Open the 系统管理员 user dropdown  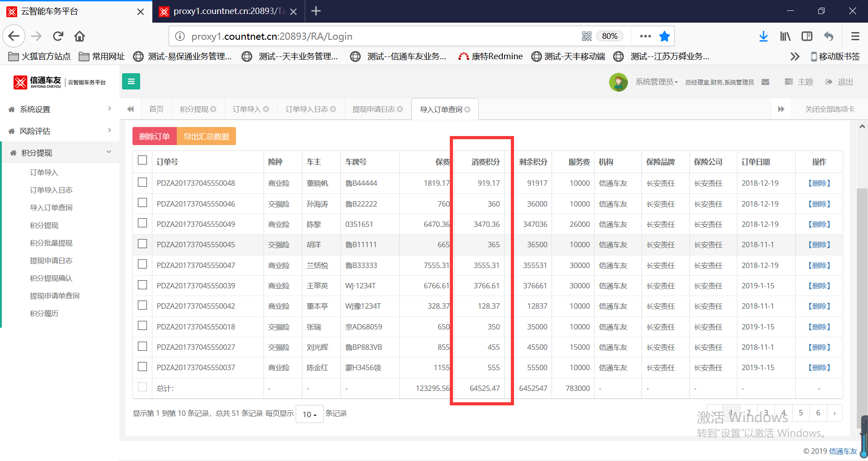656,82
